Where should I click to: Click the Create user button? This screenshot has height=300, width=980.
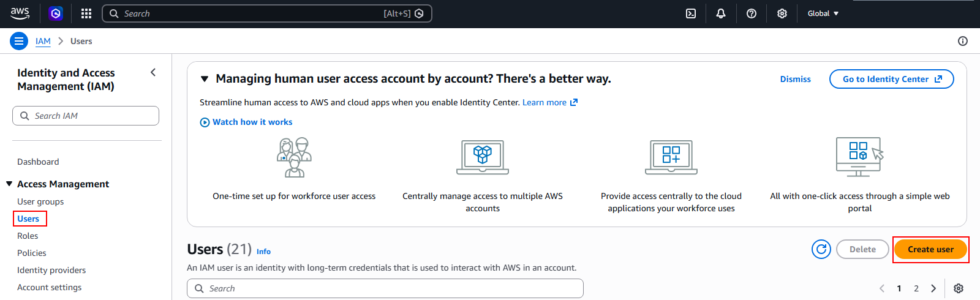930,249
